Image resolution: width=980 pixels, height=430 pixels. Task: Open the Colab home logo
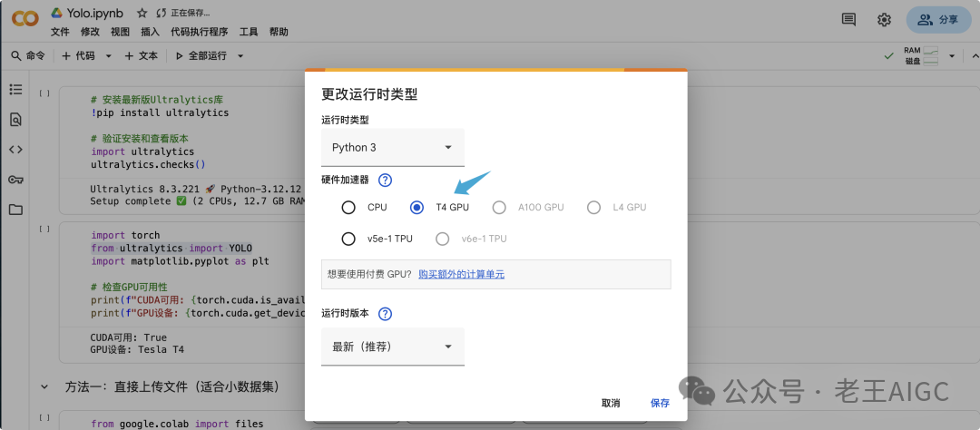pos(25,19)
